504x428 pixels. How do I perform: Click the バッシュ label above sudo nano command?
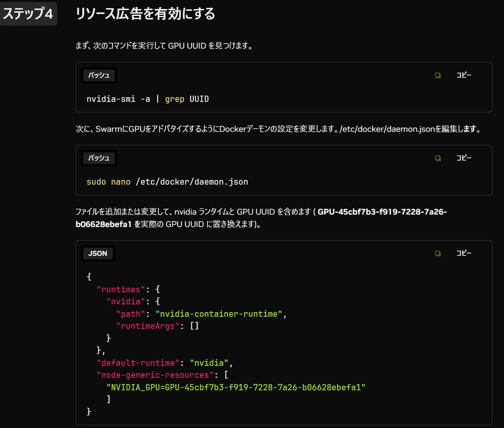coord(98,158)
